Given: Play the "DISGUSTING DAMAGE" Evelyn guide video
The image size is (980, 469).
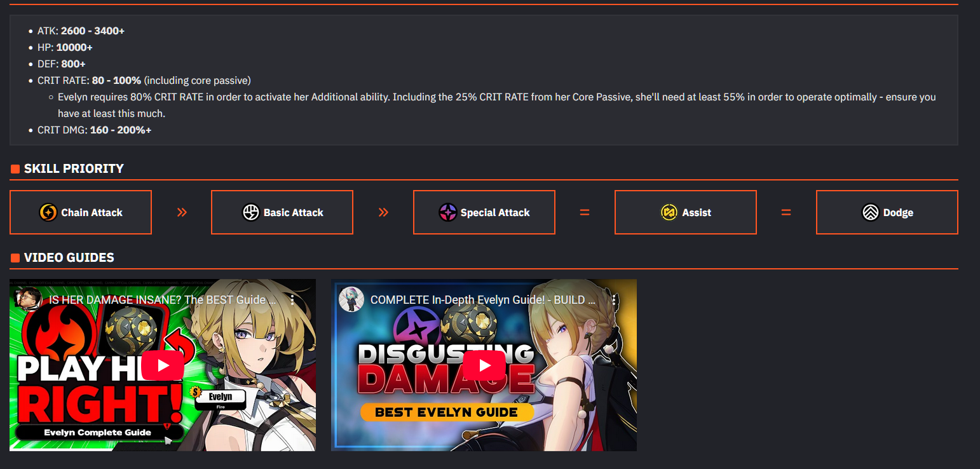Looking at the screenshot, I should coord(484,365).
